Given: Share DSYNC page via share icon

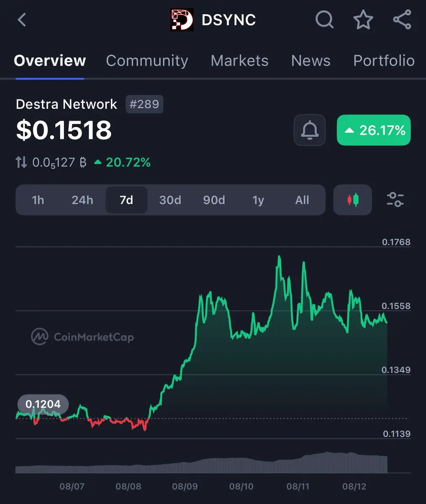Looking at the screenshot, I should tap(402, 20).
